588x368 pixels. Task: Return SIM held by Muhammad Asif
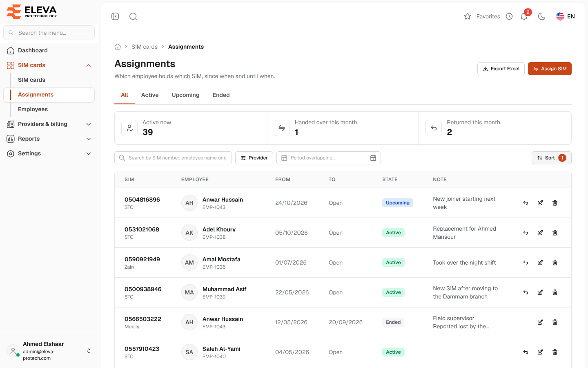526,292
